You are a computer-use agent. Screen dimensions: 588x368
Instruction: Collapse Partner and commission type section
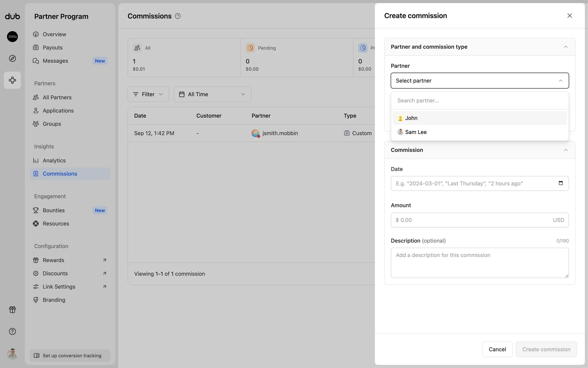point(565,47)
